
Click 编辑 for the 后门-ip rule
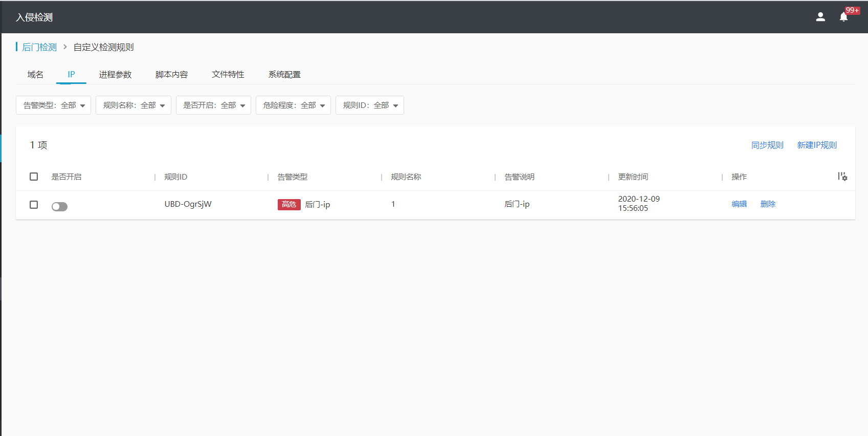click(x=739, y=204)
